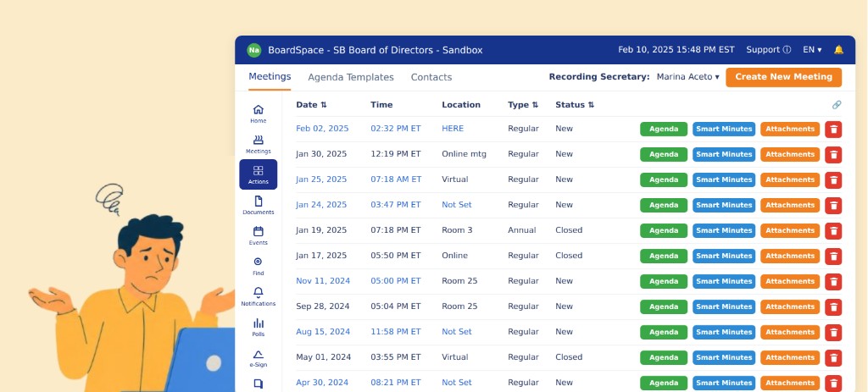Click the Na user avatar
This screenshot has width=868, height=392.
[254, 50]
